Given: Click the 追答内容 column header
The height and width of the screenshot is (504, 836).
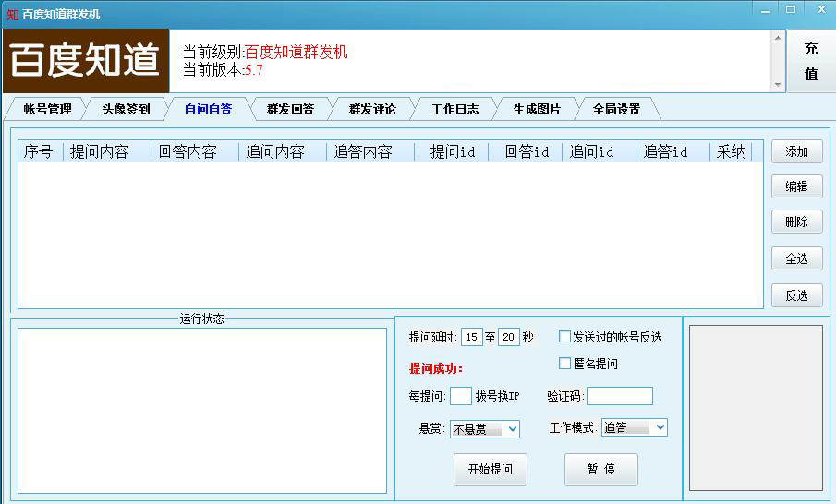Looking at the screenshot, I should (370, 151).
